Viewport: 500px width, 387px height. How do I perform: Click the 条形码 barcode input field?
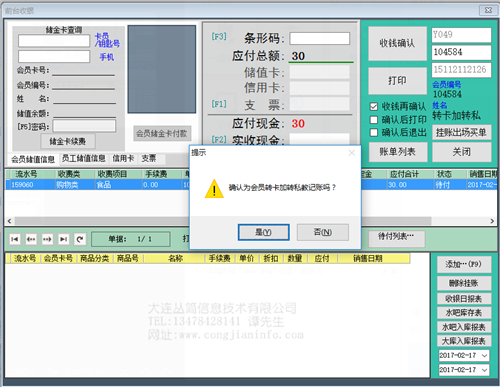pyautogui.click(x=320, y=38)
